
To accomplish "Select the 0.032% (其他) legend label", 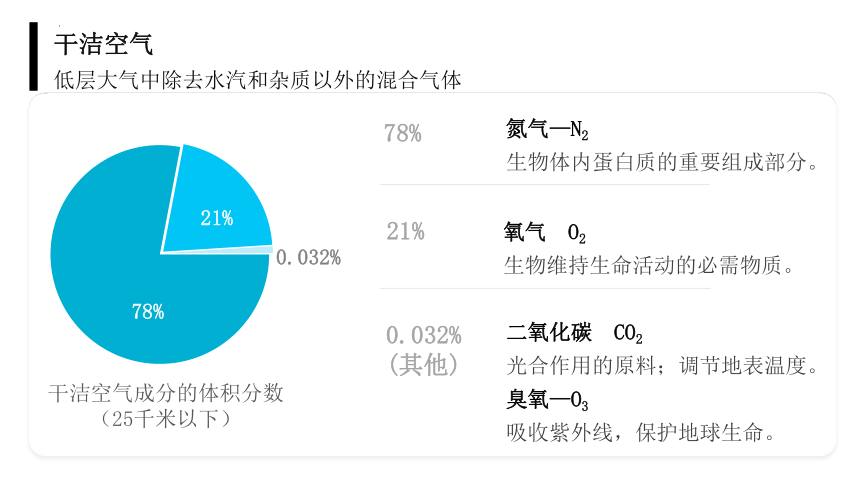I will (x=423, y=350).
